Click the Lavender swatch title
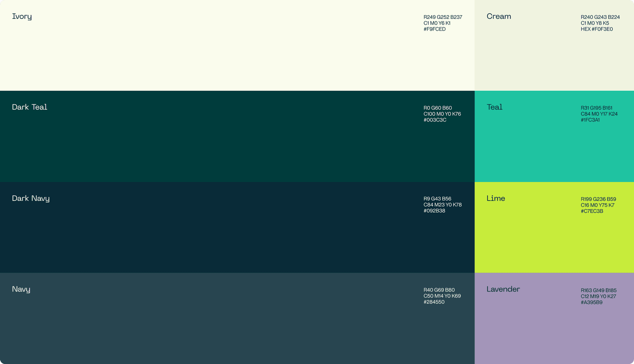634x364 pixels. [x=503, y=289]
